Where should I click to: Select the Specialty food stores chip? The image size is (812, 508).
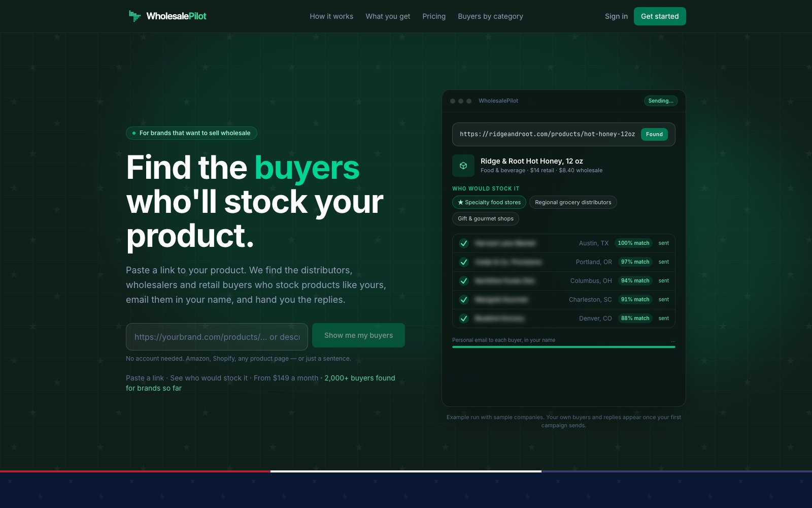pyautogui.click(x=489, y=202)
